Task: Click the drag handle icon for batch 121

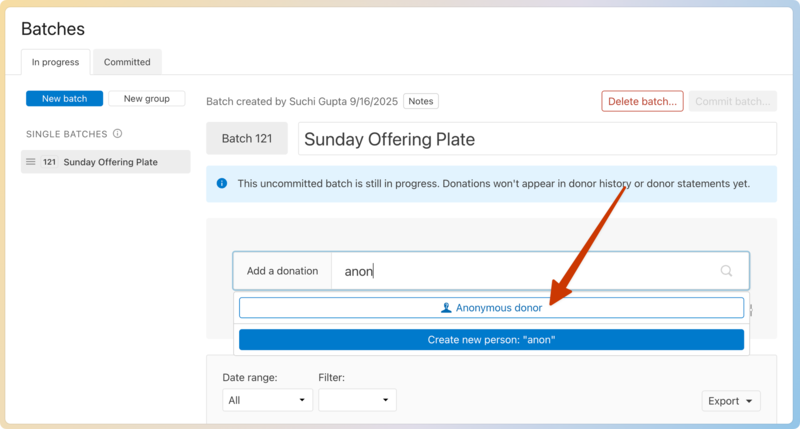Action: click(31, 162)
